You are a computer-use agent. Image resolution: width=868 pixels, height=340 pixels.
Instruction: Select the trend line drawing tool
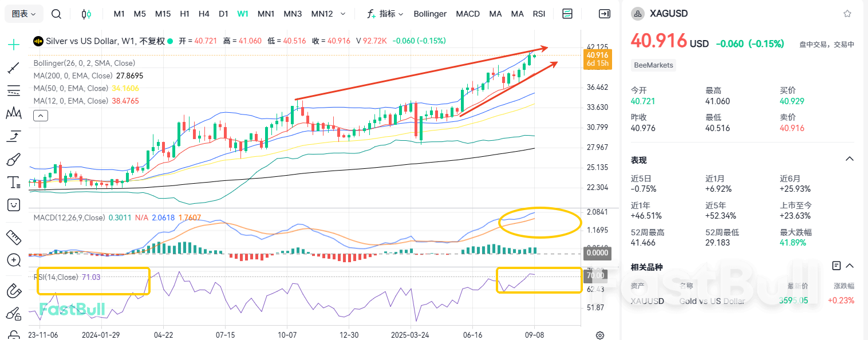click(x=14, y=69)
